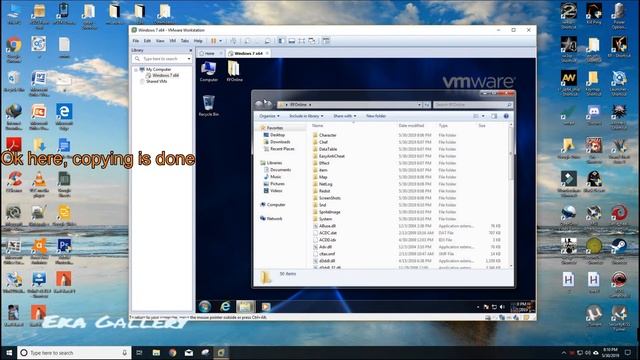Click the VMware send Ctrl+Alt+Del toolbar icon

[x=233, y=41]
